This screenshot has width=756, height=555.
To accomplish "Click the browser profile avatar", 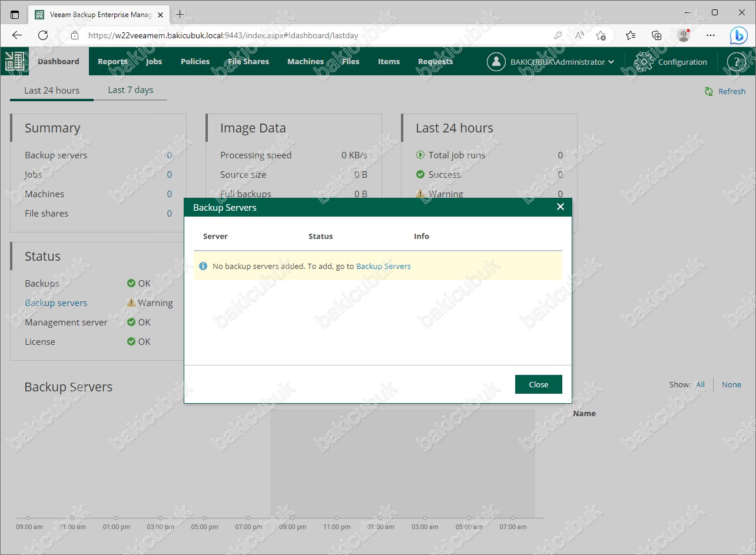I will click(x=684, y=35).
